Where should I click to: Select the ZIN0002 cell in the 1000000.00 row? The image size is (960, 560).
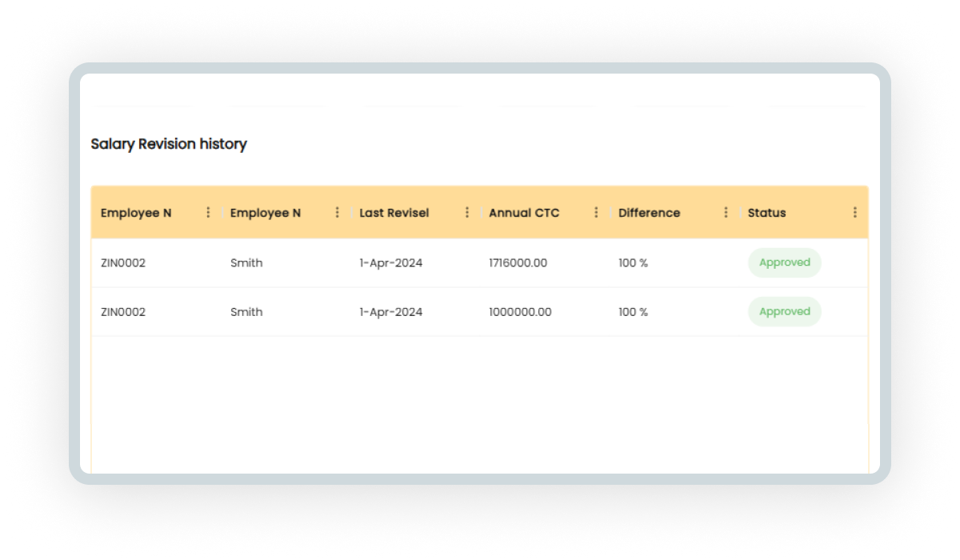point(123,313)
